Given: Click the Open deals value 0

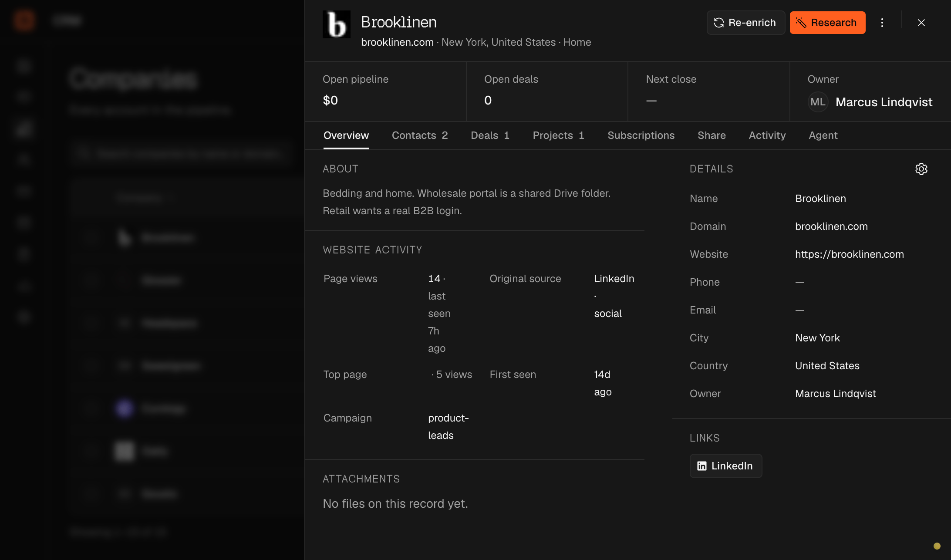Looking at the screenshot, I should [x=488, y=101].
